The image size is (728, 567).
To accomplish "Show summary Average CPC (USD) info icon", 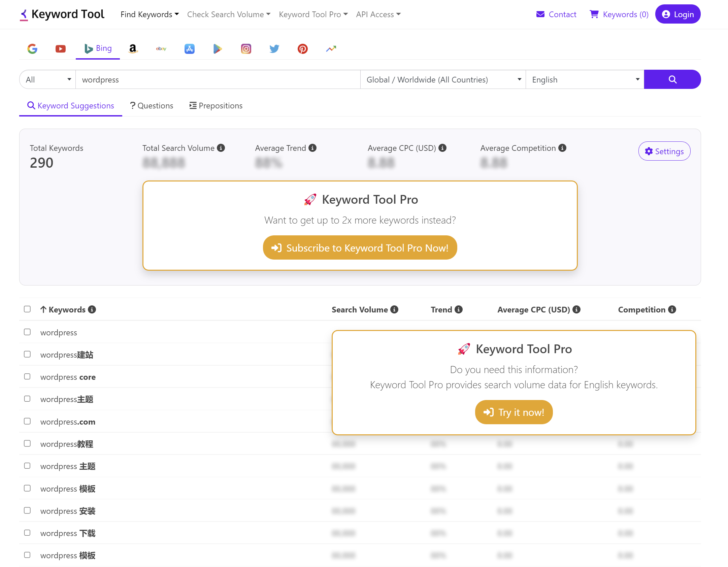I will 442,148.
